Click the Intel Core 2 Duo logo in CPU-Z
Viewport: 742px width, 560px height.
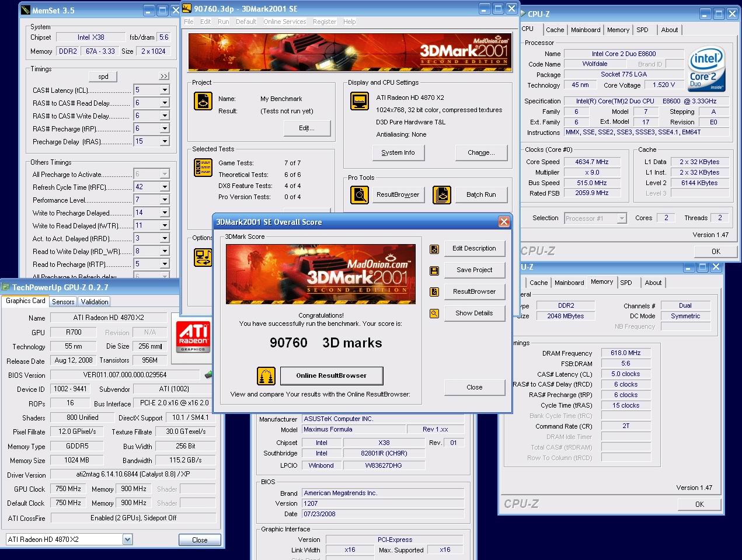point(706,68)
